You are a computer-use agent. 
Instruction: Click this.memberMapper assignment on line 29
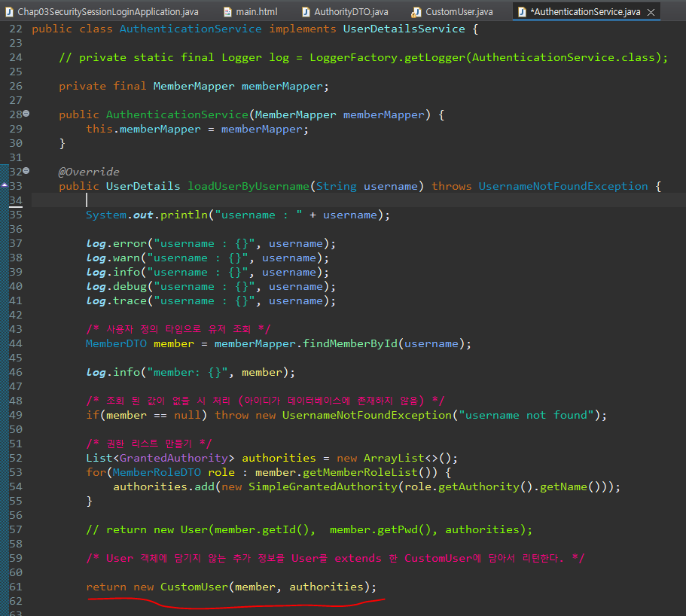197,129
